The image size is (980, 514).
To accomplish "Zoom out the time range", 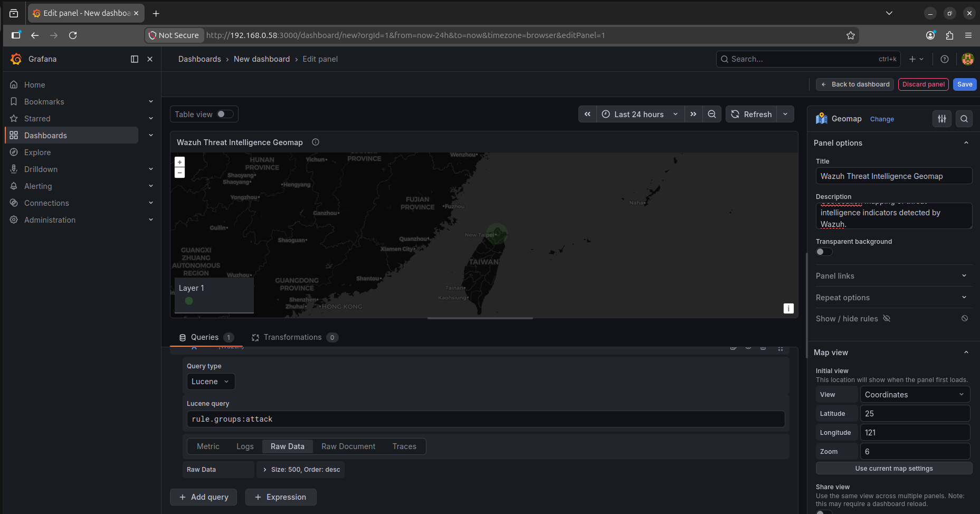I will [712, 114].
